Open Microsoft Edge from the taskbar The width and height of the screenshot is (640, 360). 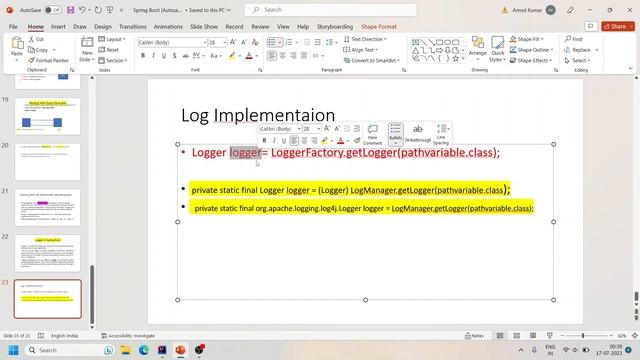click(144, 350)
